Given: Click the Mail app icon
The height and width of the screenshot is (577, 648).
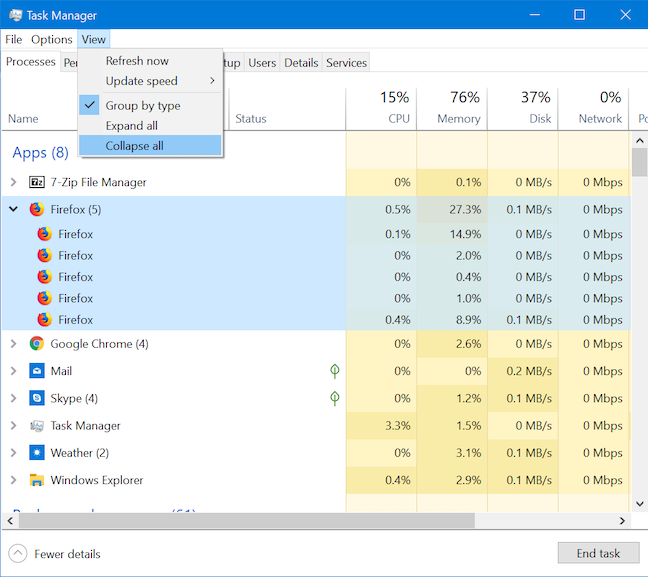Looking at the screenshot, I should (37, 371).
